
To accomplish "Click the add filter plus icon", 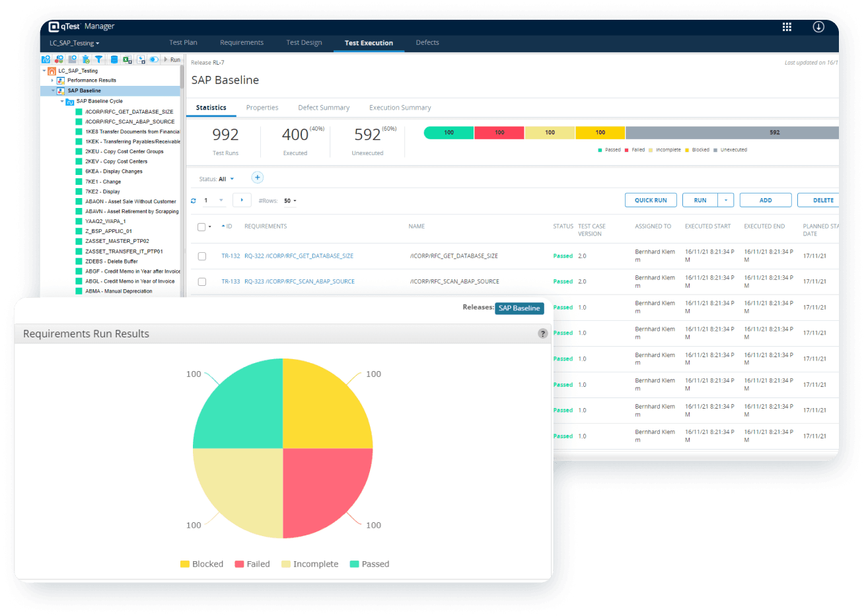I will (258, 178).
